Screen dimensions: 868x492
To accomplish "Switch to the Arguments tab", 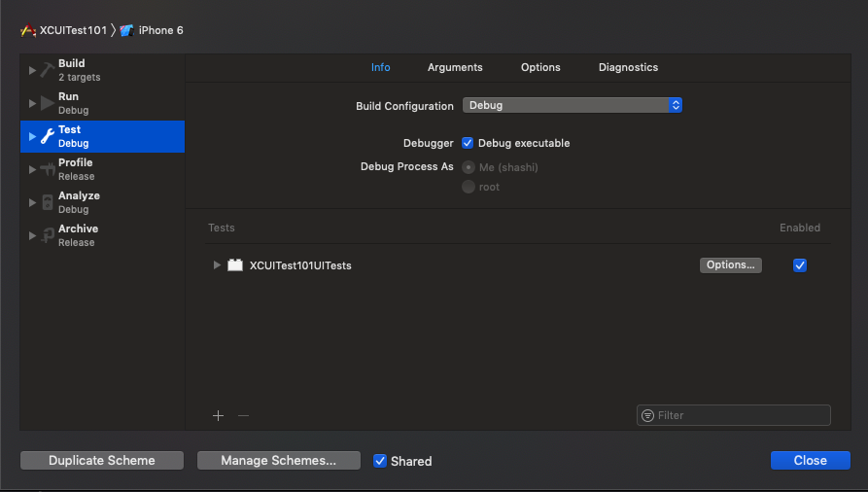I will (x=455, y=67).
